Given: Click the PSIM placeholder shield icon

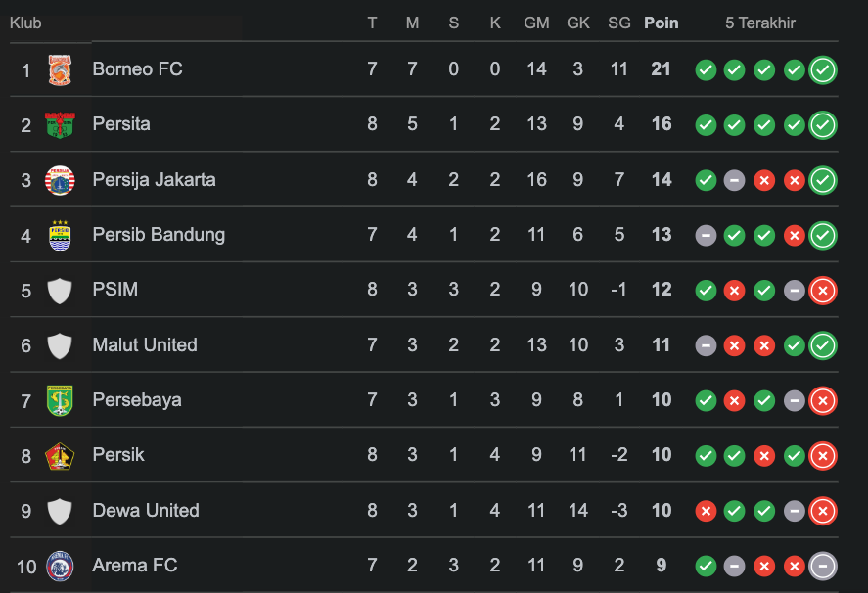Looking at the screenshot, I should [x=60, y=291].
